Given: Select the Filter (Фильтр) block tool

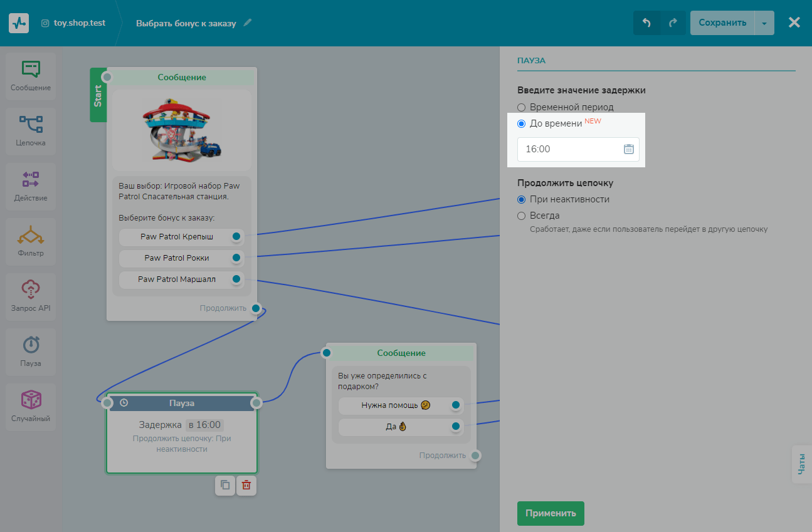Looking at the screenshot, I should (31, 241).
